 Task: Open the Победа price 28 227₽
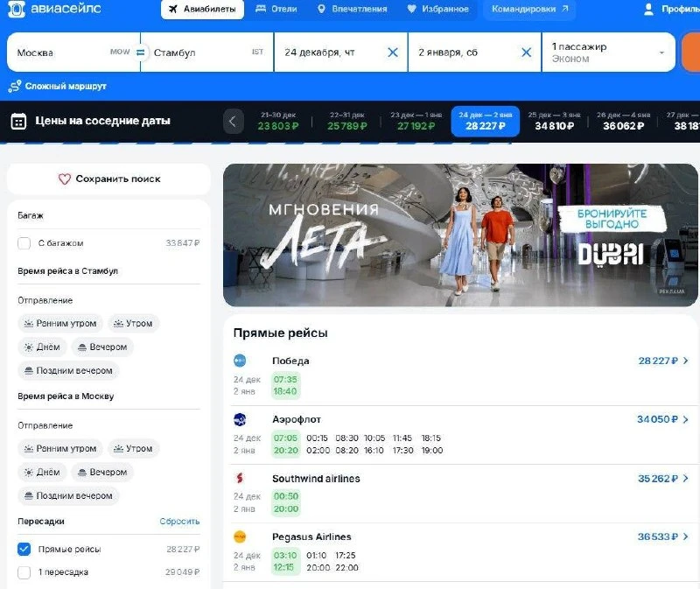pos(663,361)
